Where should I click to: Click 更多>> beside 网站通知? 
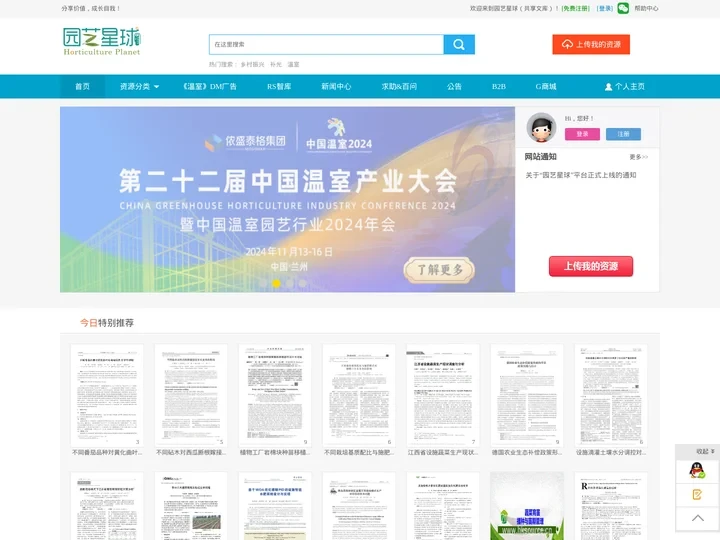pyautogui.click(x=638, y=157)
